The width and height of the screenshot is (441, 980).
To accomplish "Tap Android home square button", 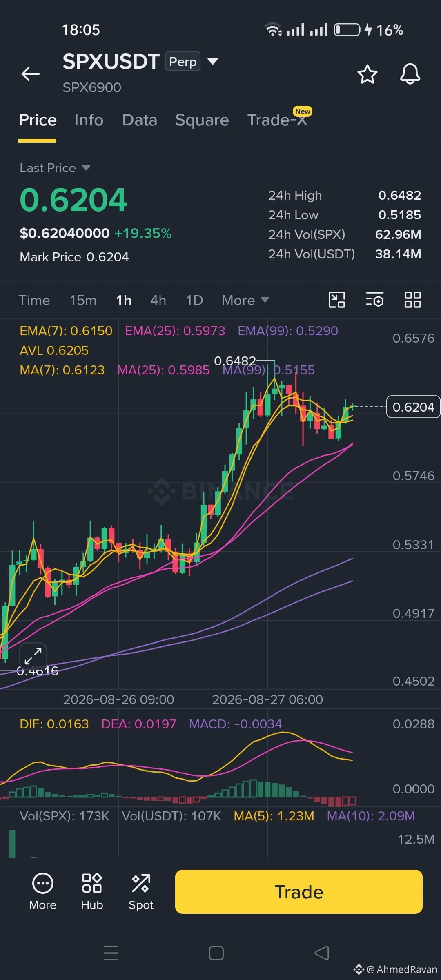I will pos(216,953).
